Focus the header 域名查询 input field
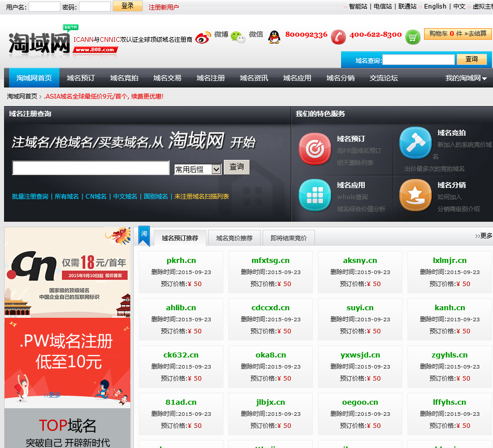The width and height of the screenshot is (493, 448). pyautogui.click(x=419, y=59)
